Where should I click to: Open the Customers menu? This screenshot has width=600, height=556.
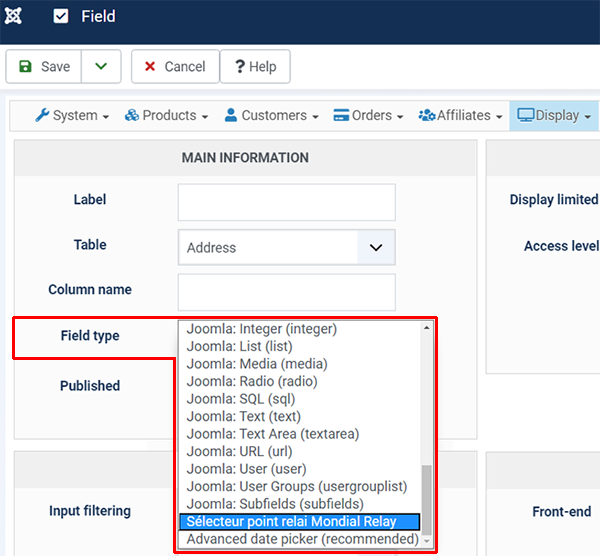coord(271,115)
